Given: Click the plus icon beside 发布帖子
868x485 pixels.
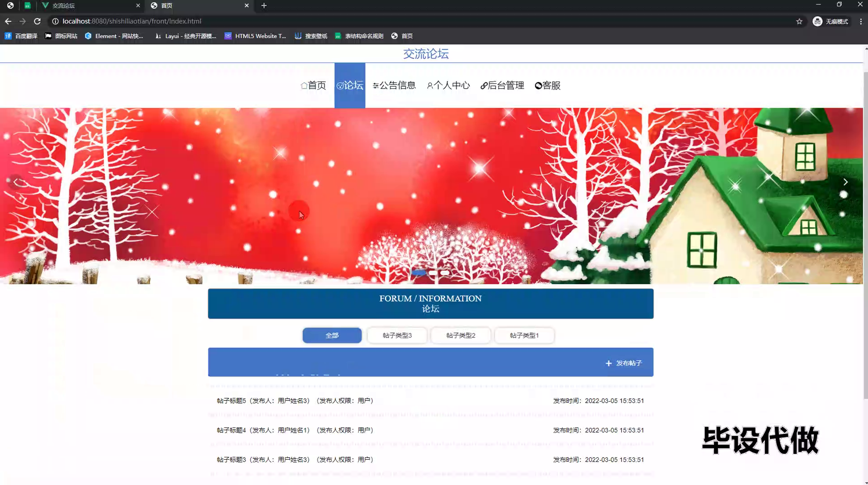Looking at the screenshot, I should tap(609, 363).
